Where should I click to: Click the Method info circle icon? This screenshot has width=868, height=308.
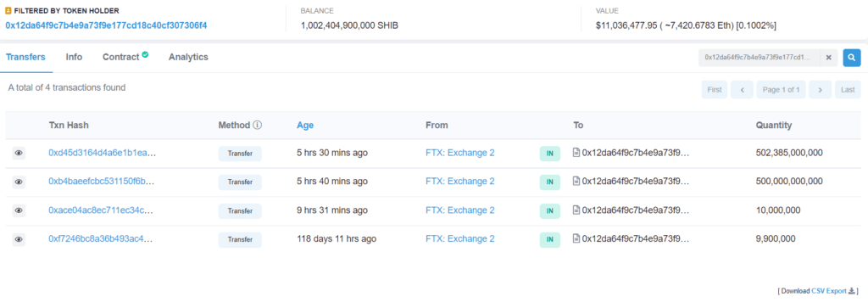click(x=258, y=126)
